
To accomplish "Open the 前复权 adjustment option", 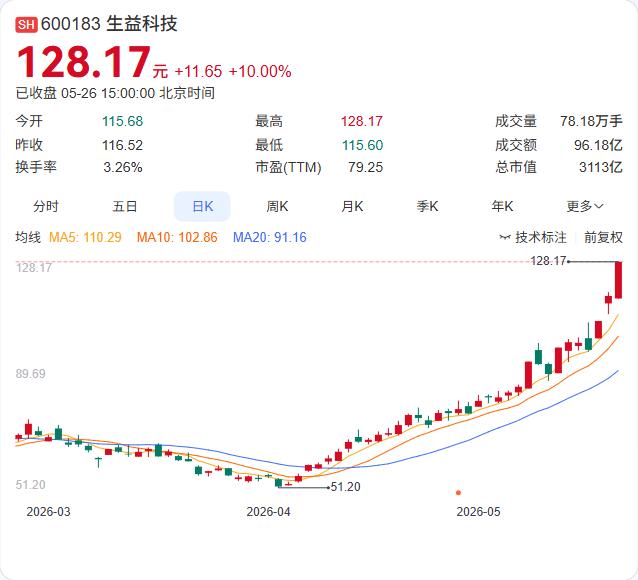I will coord(603,237).
